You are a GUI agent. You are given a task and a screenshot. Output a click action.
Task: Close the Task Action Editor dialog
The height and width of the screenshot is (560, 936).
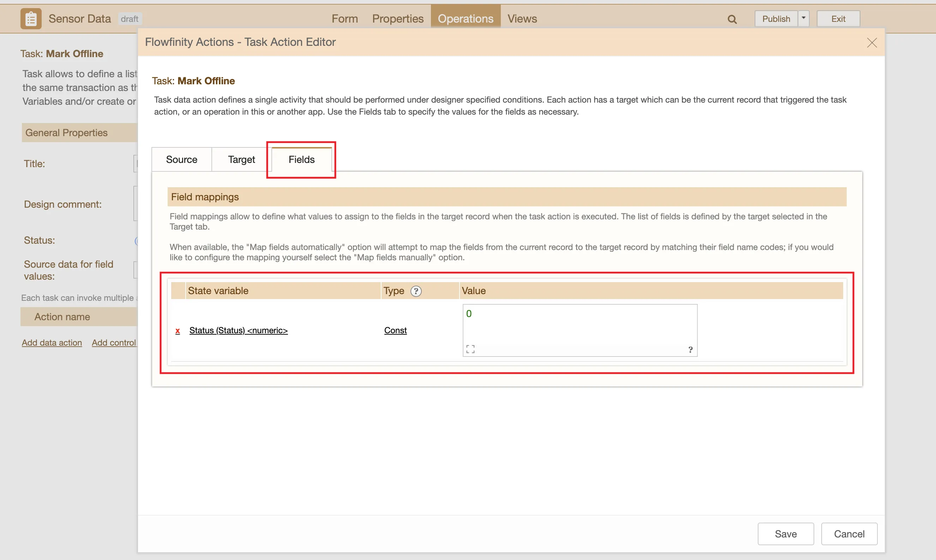[x=871, y=43]
